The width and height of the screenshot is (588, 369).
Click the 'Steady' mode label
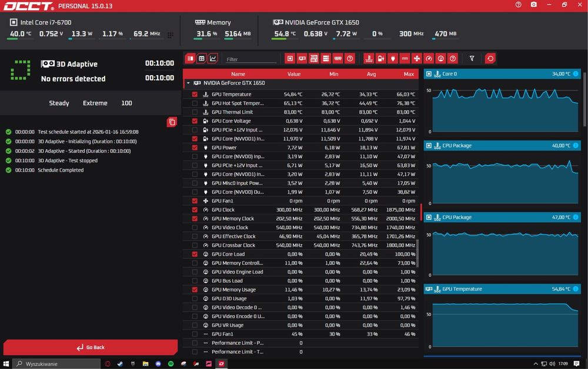pos(59,103)
